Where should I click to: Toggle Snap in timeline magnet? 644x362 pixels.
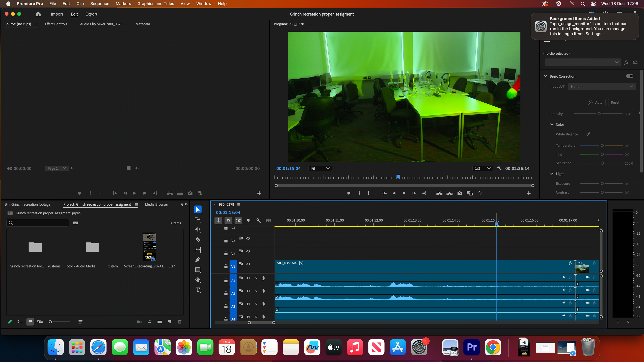228,221
